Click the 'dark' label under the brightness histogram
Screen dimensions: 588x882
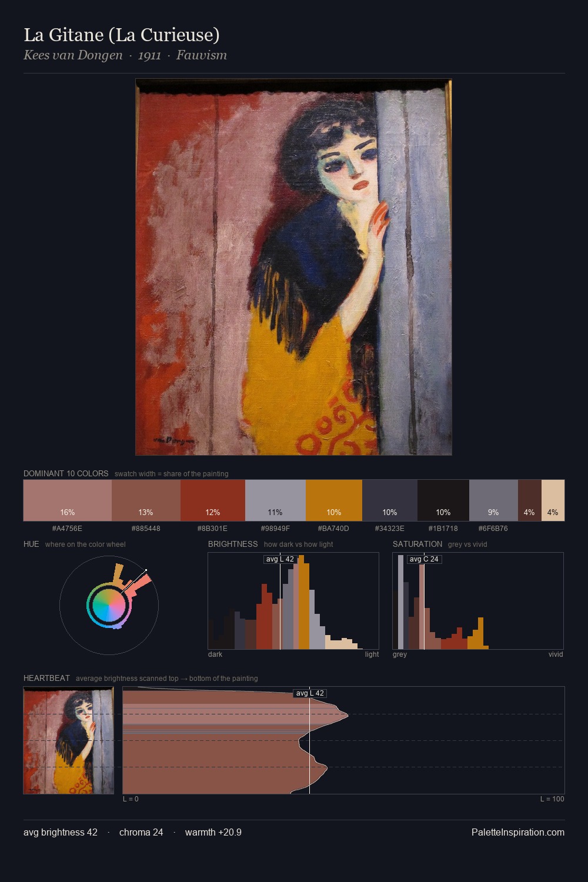pos(215,654)
